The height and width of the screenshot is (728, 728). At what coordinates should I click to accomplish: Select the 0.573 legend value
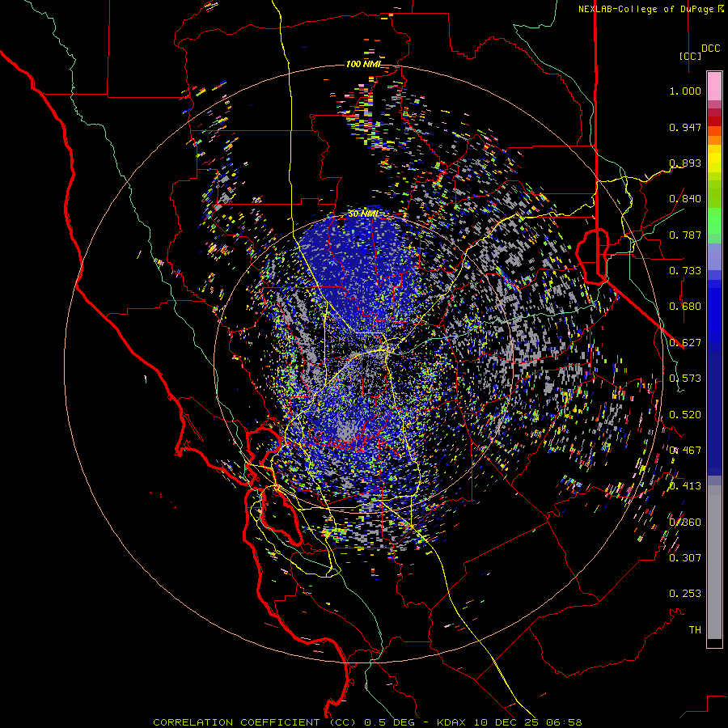[x=685, y=379]
